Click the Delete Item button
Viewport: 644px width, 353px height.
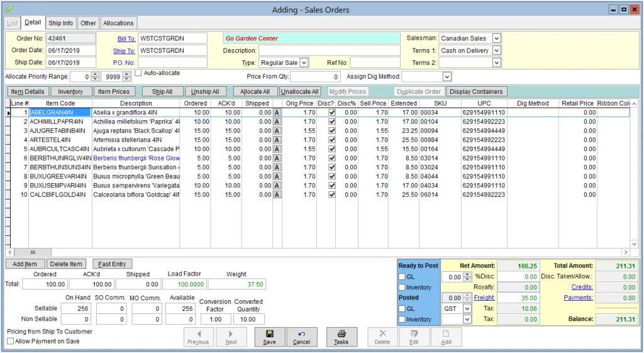(x=66, y=264)
